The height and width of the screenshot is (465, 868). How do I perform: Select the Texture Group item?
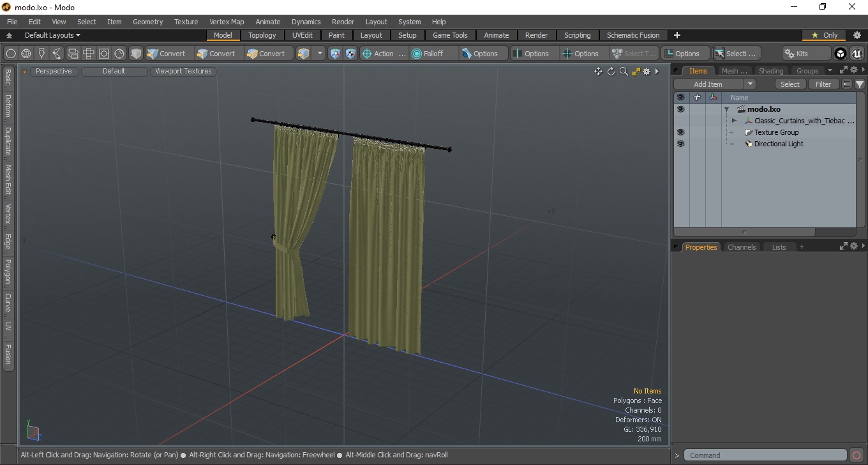(x=776, y=132)
